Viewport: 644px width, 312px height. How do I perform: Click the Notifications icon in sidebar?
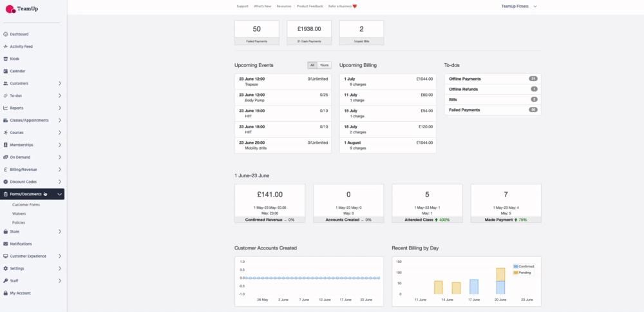pyautogui.click(x=6, y=244)
